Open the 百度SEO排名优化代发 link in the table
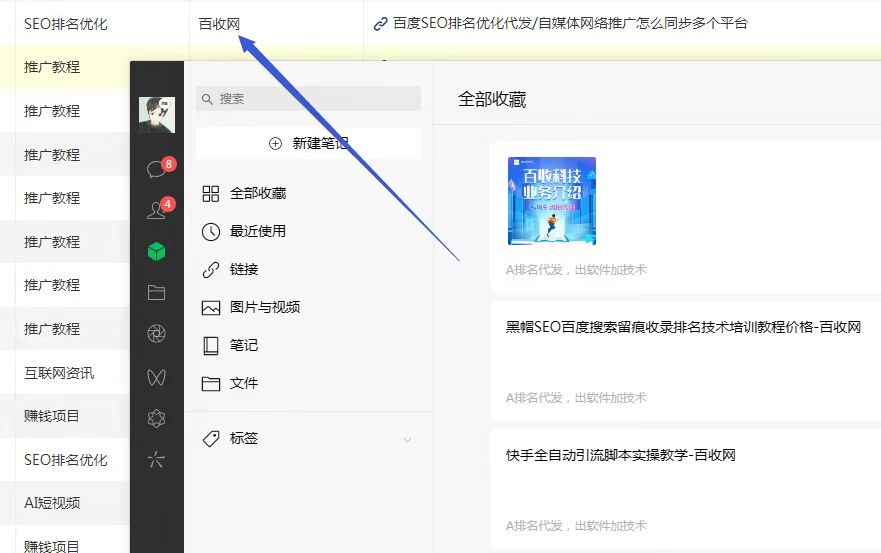881x553 pixels. click(570, 23)
